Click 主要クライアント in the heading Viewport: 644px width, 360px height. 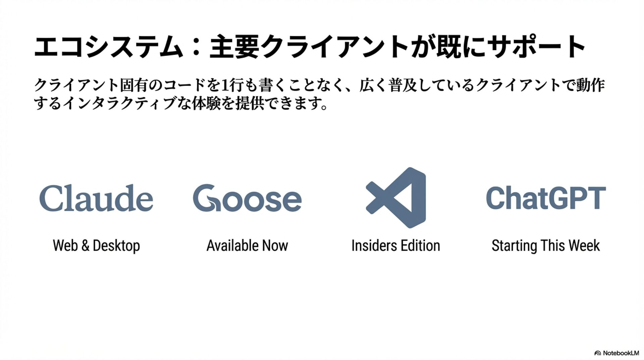309,47
